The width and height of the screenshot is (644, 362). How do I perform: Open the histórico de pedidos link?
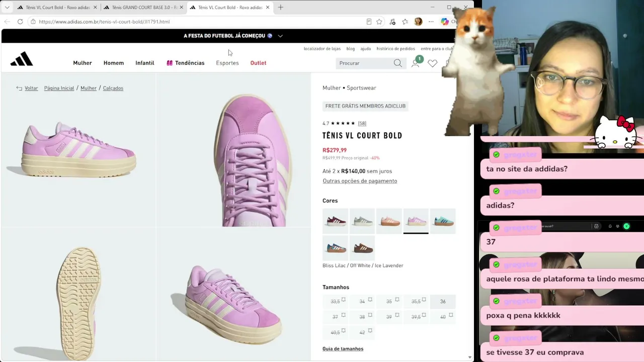396,49
